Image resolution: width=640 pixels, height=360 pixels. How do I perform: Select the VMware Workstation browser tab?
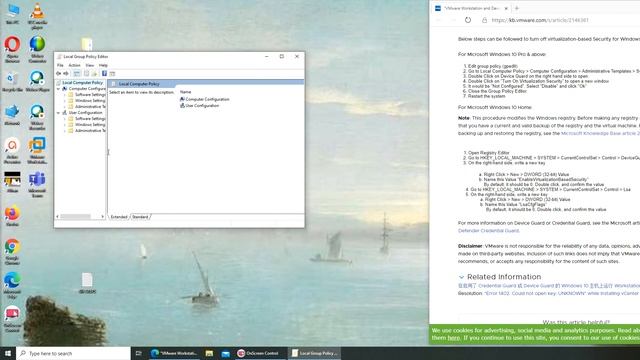pyautogui.click(x=471, y=8)
